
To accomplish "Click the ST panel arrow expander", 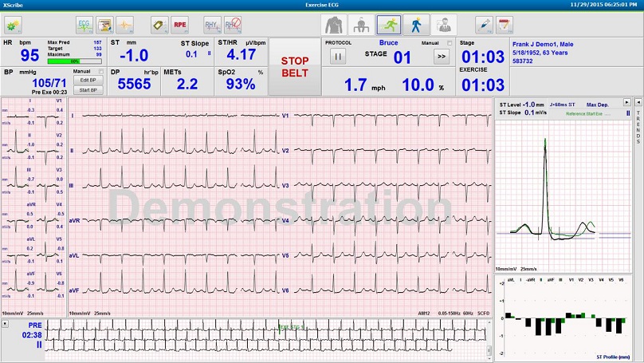I will click(x=626, y=102).
